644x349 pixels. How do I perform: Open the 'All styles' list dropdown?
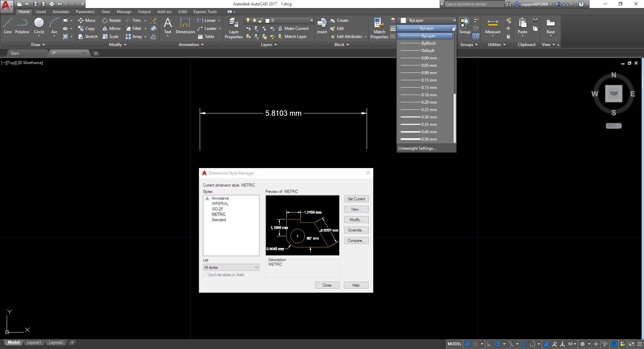click(x=231, y=267)
